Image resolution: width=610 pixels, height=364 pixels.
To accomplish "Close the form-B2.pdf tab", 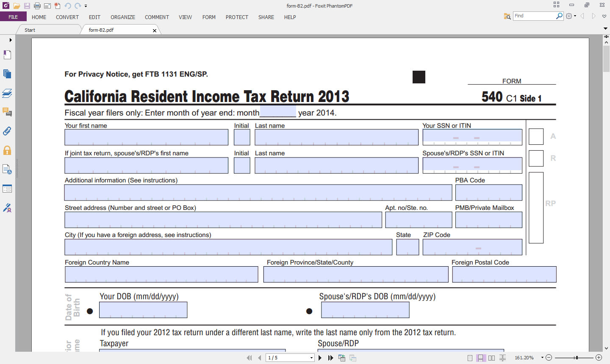I will click(155, 30).
